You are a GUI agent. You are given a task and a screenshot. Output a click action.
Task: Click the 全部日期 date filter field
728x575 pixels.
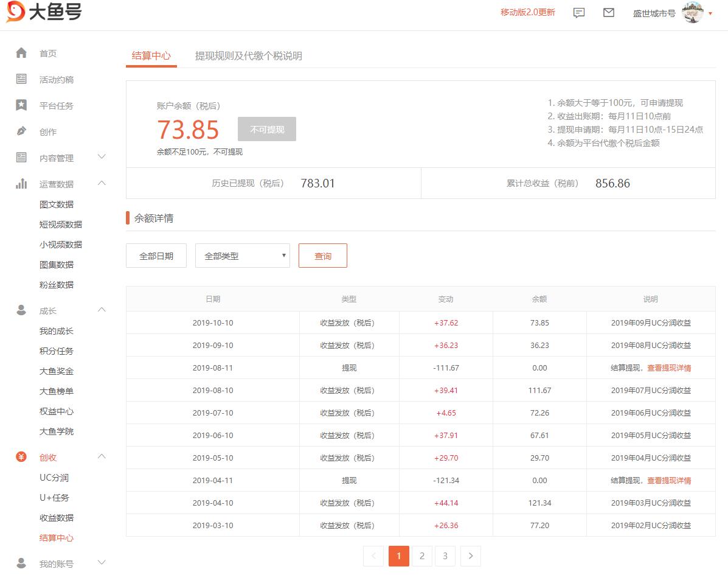point(156,256)
